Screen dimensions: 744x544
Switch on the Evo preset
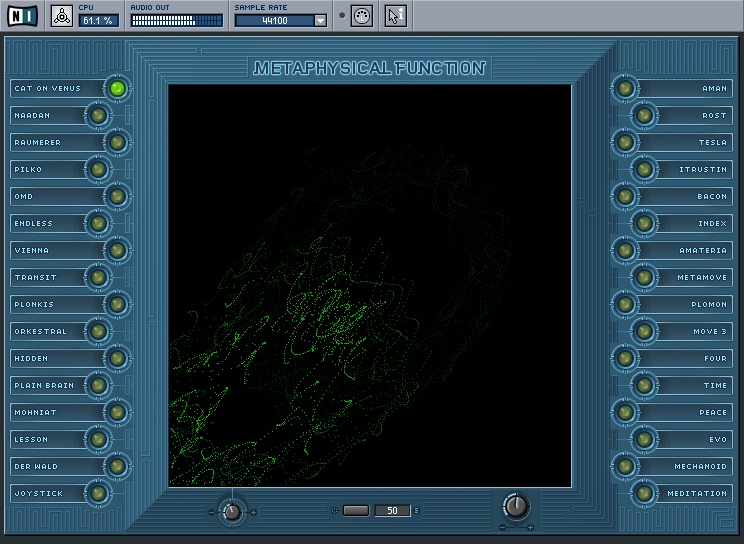(644, 440)
